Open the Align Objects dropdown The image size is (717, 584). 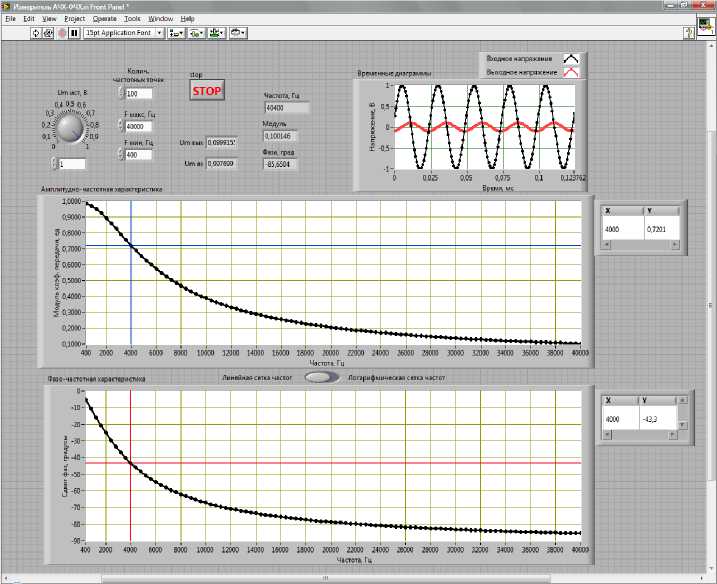point(176,33)
